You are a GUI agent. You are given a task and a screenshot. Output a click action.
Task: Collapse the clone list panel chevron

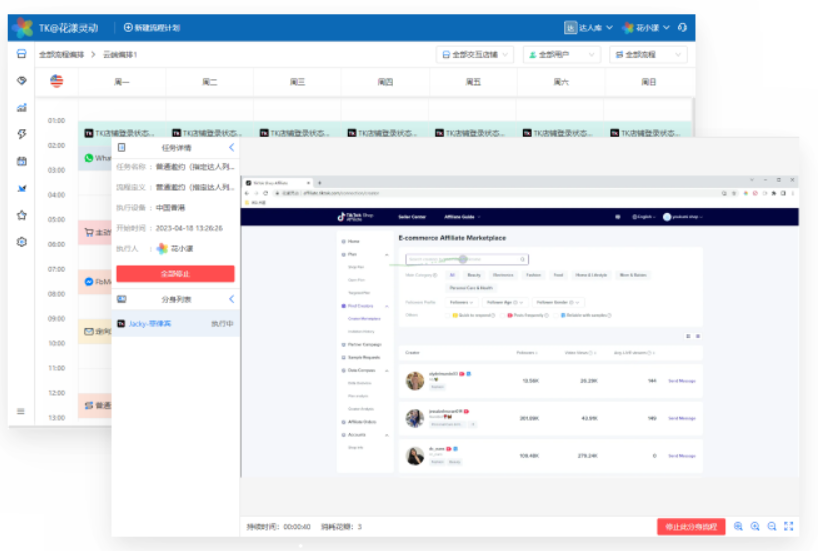click(x=232, y=299)
